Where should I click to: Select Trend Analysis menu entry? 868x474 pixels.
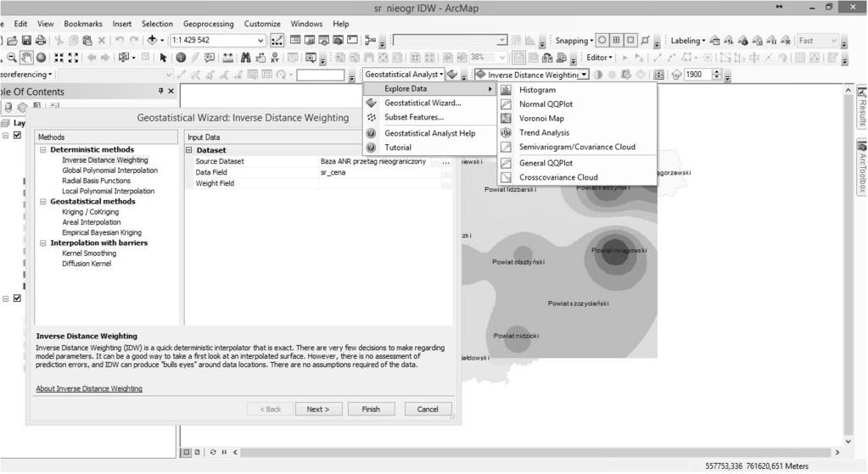point(577,133)
